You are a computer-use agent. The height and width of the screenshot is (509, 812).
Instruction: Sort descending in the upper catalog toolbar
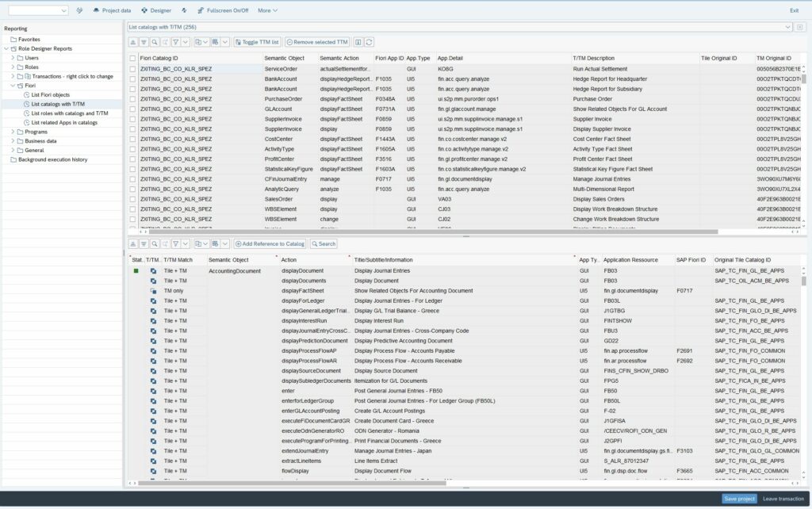coord(144,42)
